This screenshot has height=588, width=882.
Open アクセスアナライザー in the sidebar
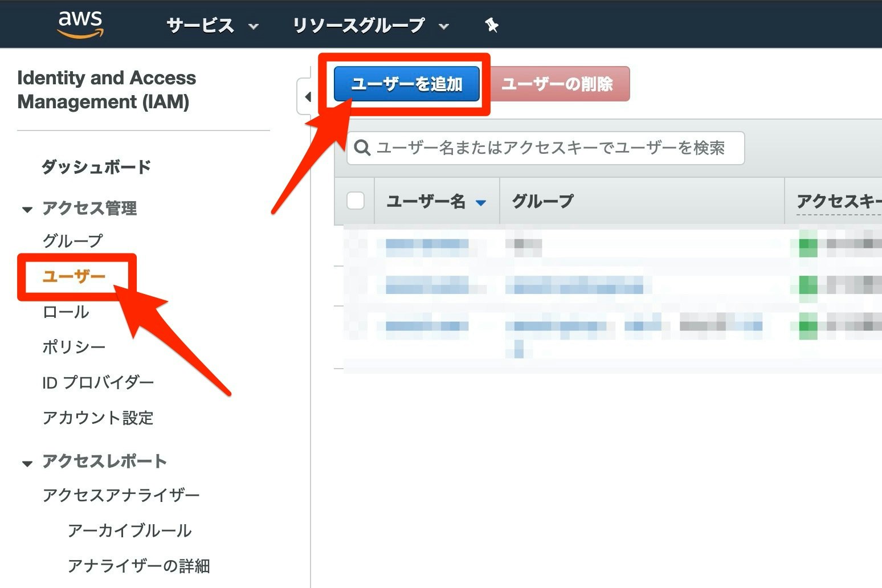point(121,495)
